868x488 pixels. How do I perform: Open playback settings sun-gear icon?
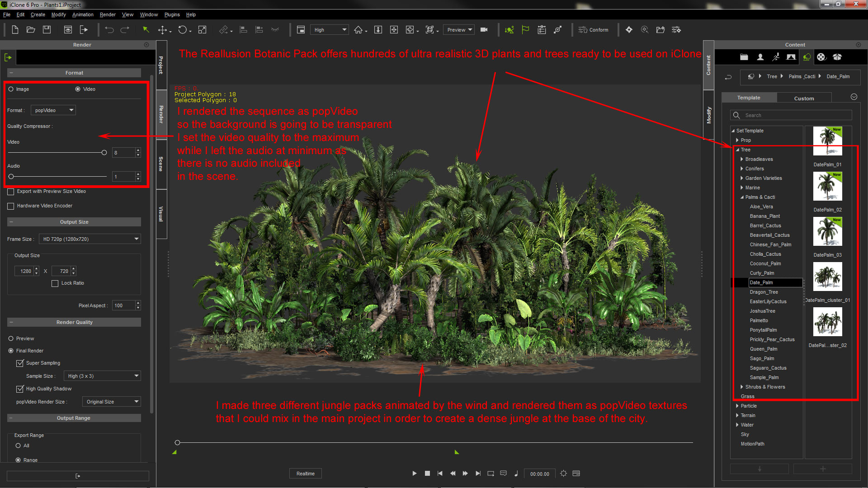tap(563, 474)
